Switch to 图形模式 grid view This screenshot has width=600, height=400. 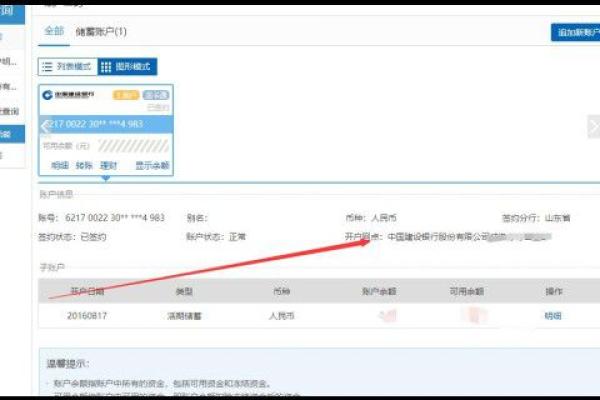(127, 67)
